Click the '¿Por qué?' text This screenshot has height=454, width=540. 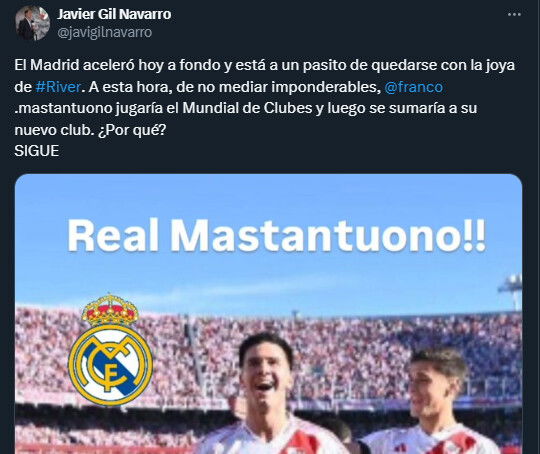(132, 130)
